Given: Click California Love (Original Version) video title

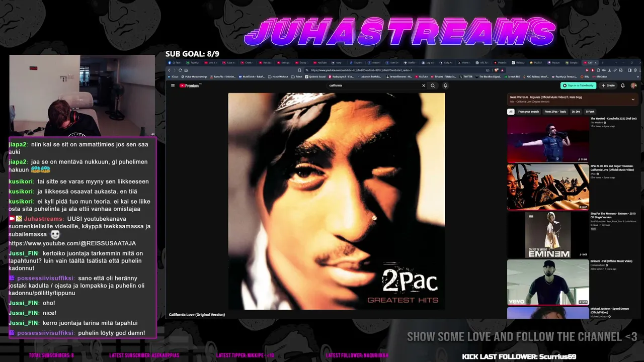Looking at the screenshot, I should pyautogui.click(x=197, y=315).
